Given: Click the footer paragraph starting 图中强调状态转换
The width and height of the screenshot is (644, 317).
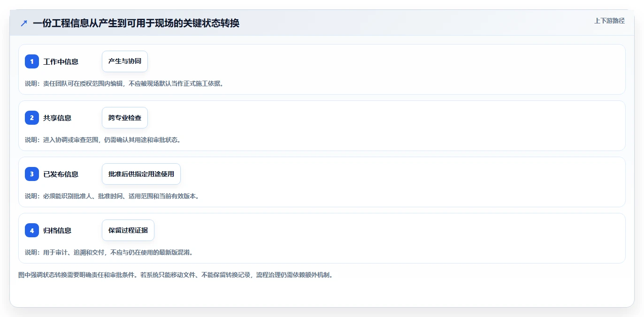Looking at the screenshot, I should [x=176, y=275].
